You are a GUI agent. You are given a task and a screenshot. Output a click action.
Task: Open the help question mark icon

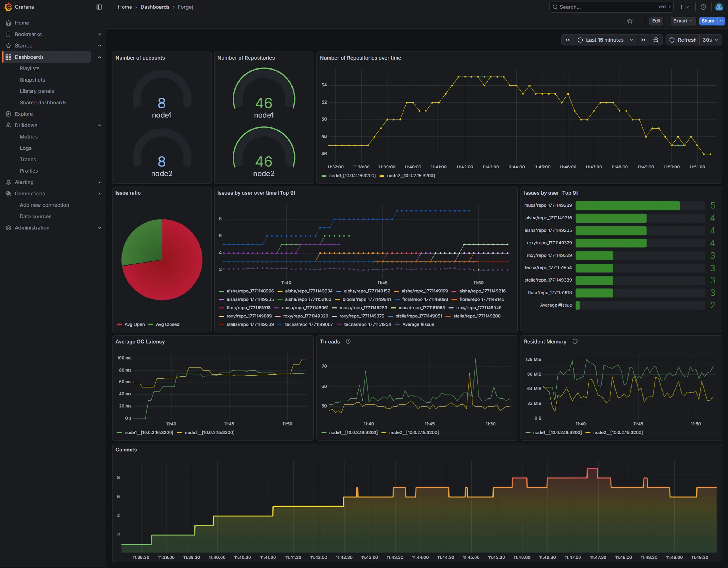pos(703,7)
